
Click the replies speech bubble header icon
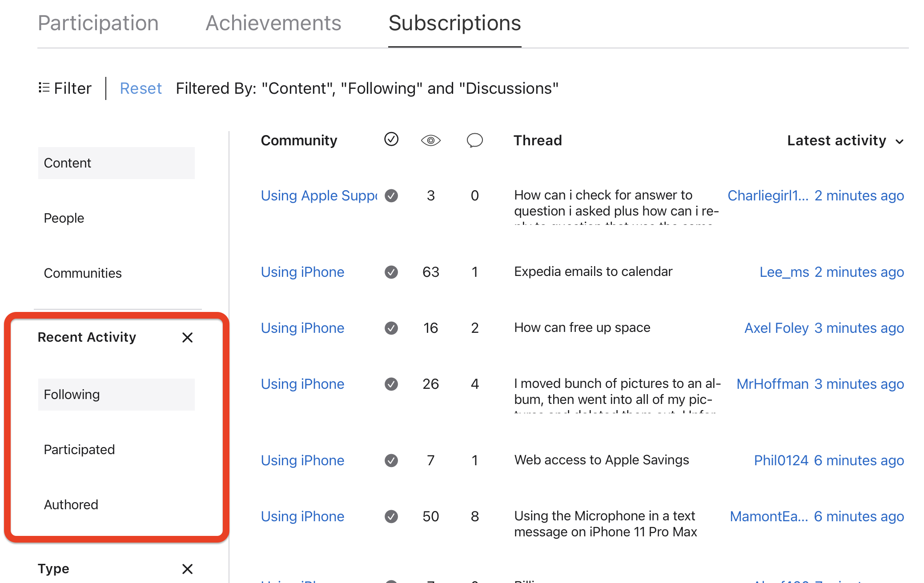coord(474,140)
